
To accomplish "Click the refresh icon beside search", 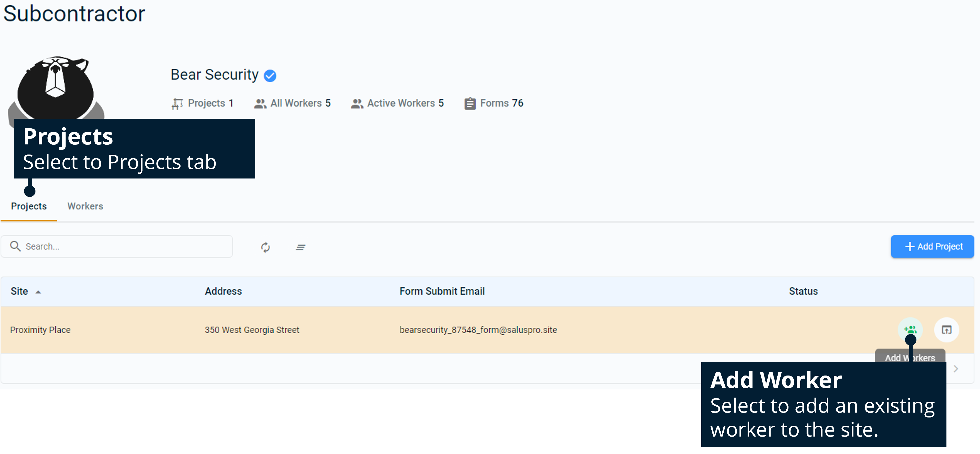I will pos(265,247).
